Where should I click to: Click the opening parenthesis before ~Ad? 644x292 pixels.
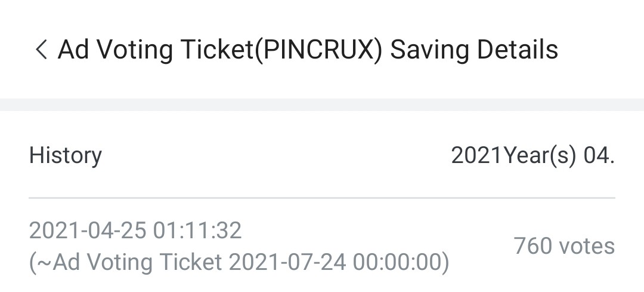pyautogui.click(x=33, y=262)
